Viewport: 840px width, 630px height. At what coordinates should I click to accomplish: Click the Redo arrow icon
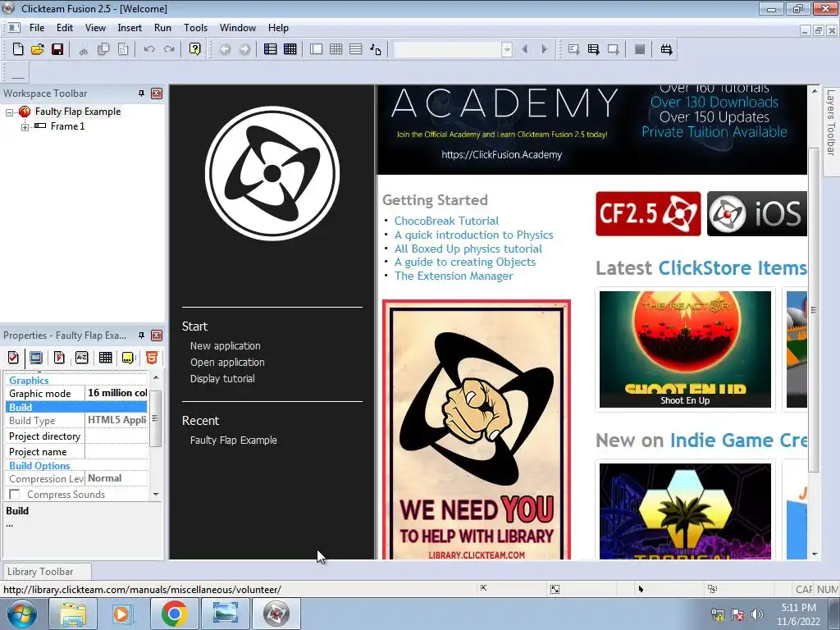(169, 49)
